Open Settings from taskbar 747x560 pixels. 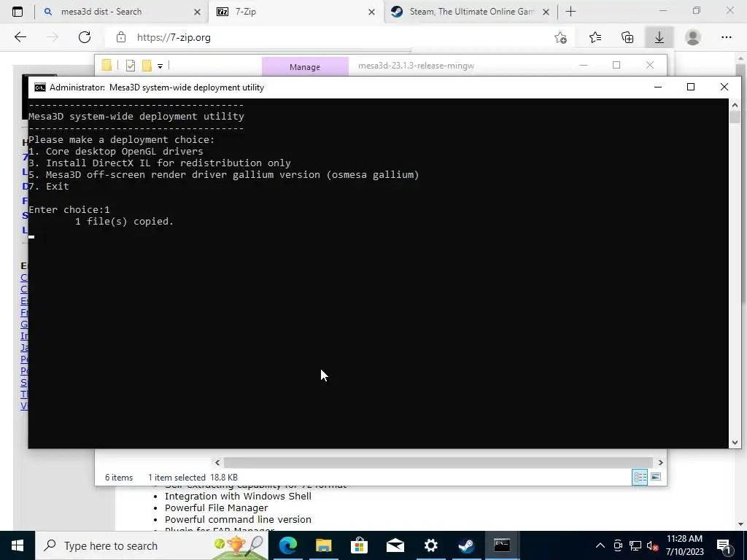430,545
